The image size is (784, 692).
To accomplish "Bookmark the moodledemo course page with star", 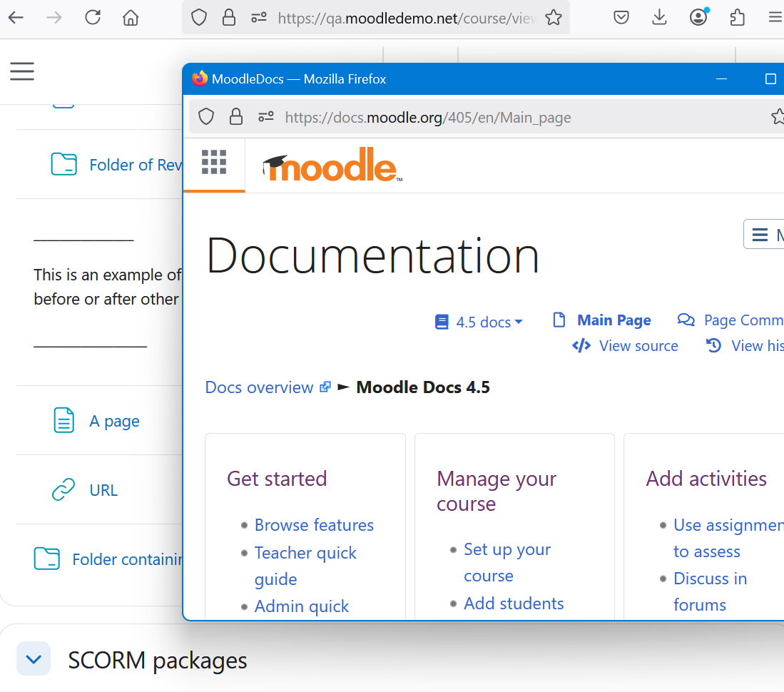I will 554,18.
